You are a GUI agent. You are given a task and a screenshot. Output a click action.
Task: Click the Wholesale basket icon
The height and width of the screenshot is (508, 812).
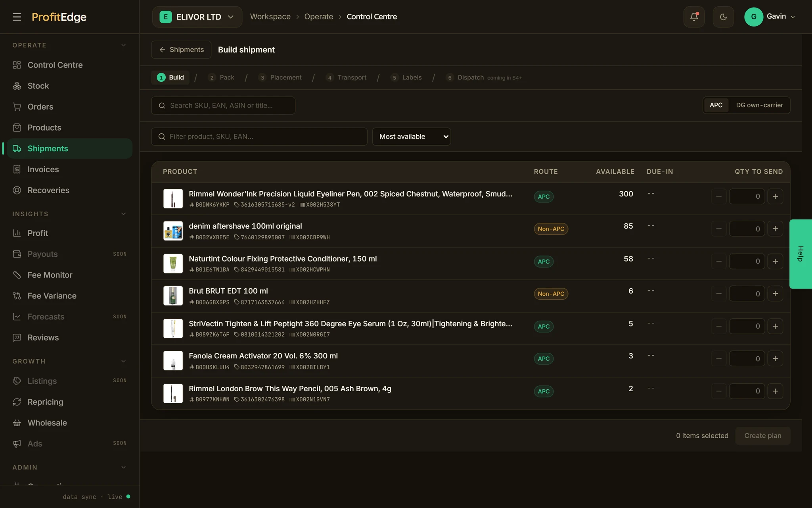(x=17, y=423)
